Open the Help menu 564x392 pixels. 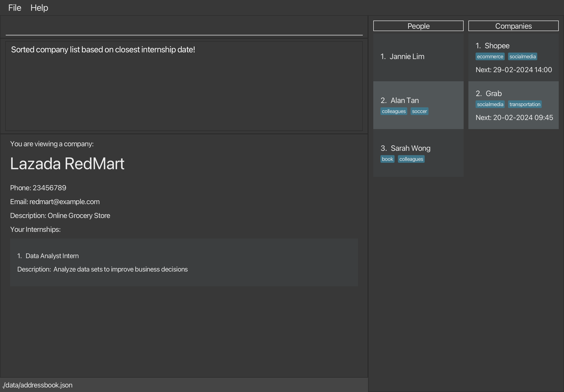point(39,8)
